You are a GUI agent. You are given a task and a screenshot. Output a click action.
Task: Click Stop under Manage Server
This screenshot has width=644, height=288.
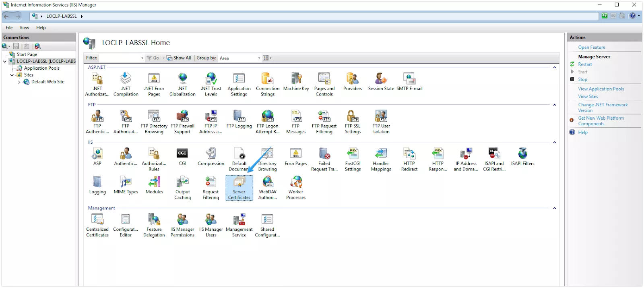pos(582,80)
